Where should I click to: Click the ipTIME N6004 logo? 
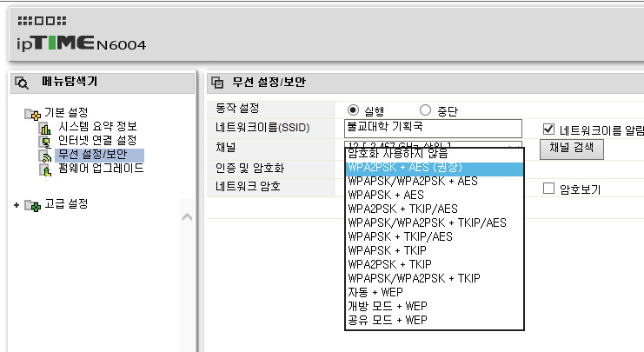pyautogui.click(x=82, y=43)
